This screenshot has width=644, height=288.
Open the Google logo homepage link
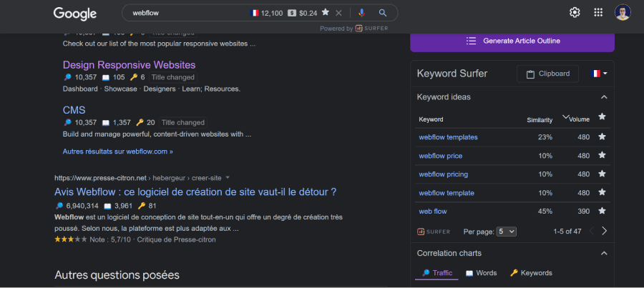pyautogui.click(x=74, y=14)
